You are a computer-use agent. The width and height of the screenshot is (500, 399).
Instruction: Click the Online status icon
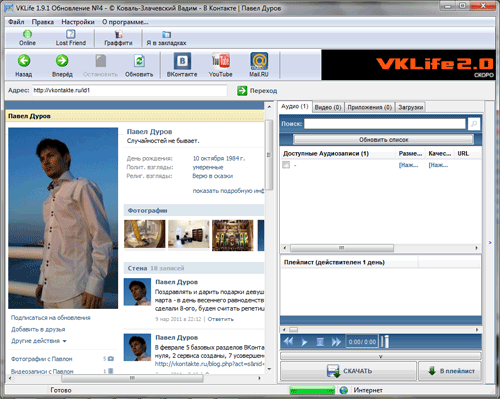coord(27,34)
